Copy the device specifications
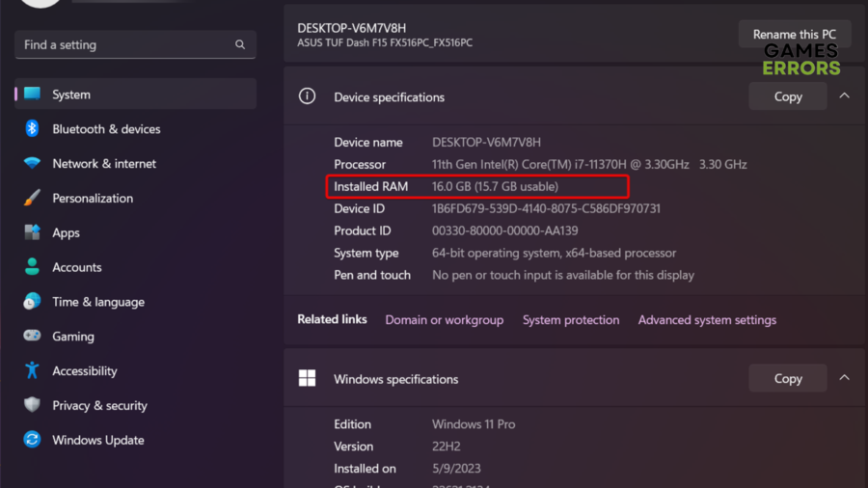Image resolution: width=868 pixels, height=488 pixels. pos(787,96)
